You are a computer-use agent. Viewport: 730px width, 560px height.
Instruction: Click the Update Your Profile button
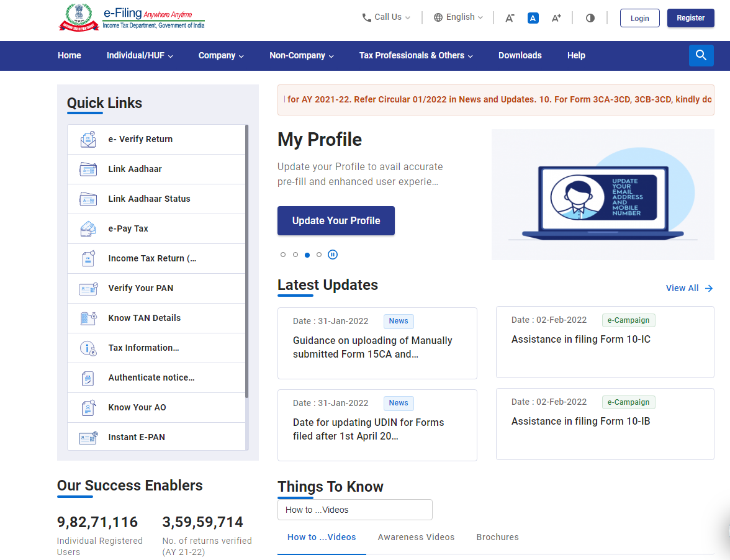pyautogui.click(x=336, y=220)
